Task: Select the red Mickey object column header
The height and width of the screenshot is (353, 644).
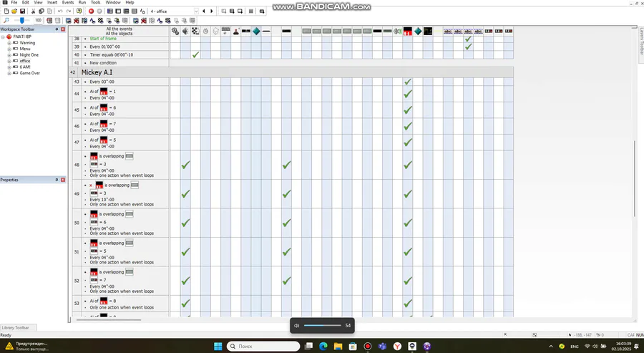Action: click(407, 31)
